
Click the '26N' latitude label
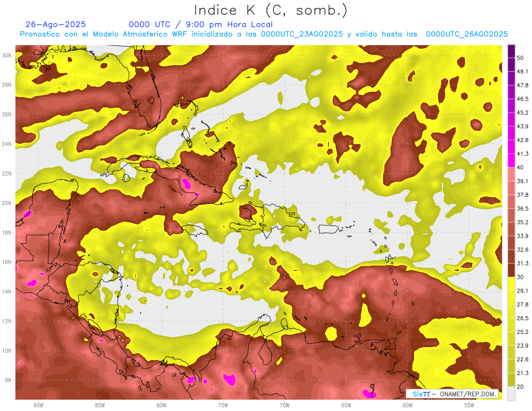coord(8,114)
